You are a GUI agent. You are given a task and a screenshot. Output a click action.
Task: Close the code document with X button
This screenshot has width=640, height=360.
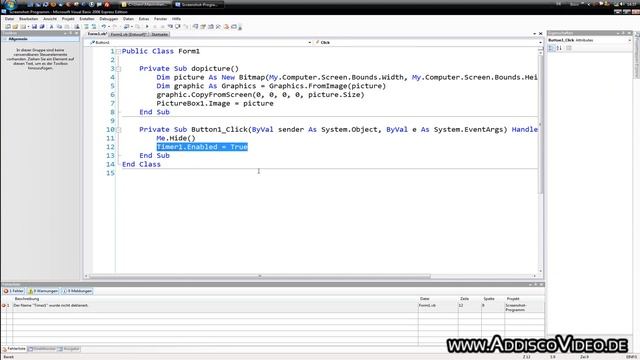(541, 34)
